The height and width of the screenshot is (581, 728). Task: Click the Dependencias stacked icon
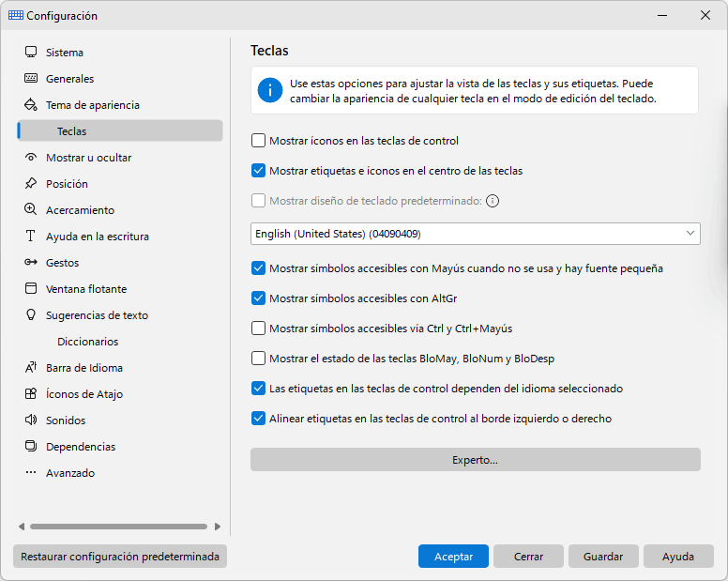31,447
